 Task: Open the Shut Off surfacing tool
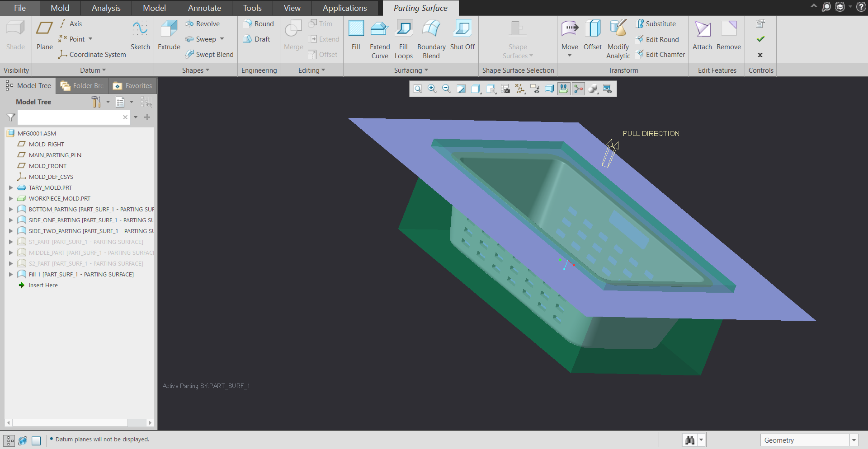[462, 35]
